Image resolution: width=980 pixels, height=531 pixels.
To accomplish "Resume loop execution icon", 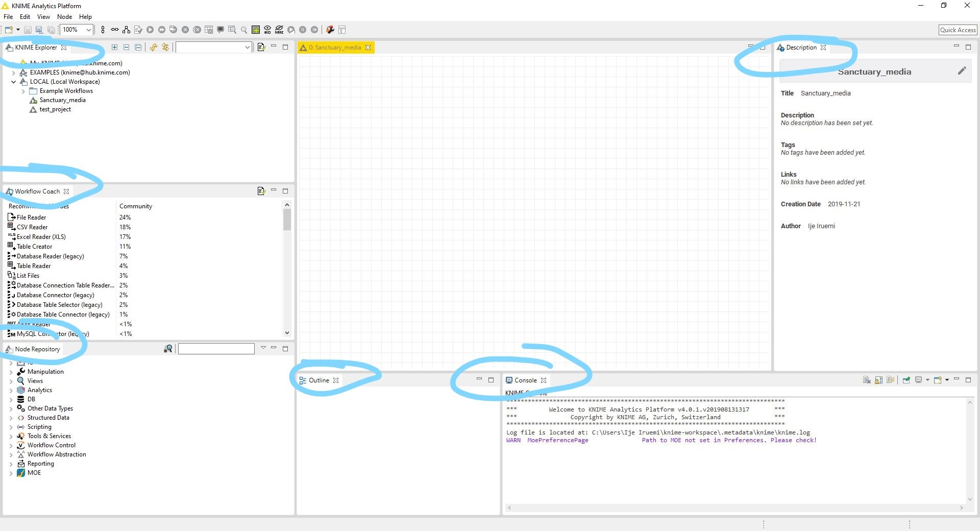I will 314,30.
